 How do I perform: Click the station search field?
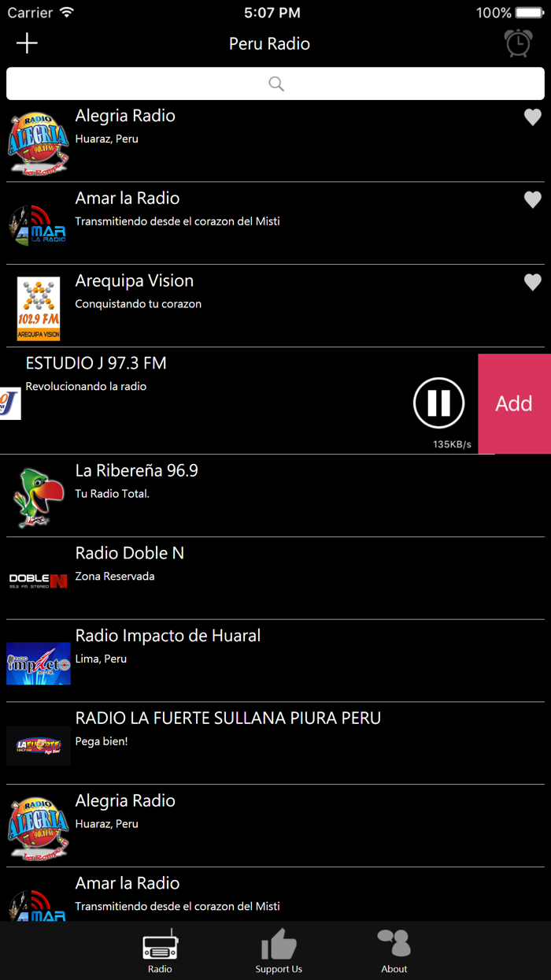275,84
